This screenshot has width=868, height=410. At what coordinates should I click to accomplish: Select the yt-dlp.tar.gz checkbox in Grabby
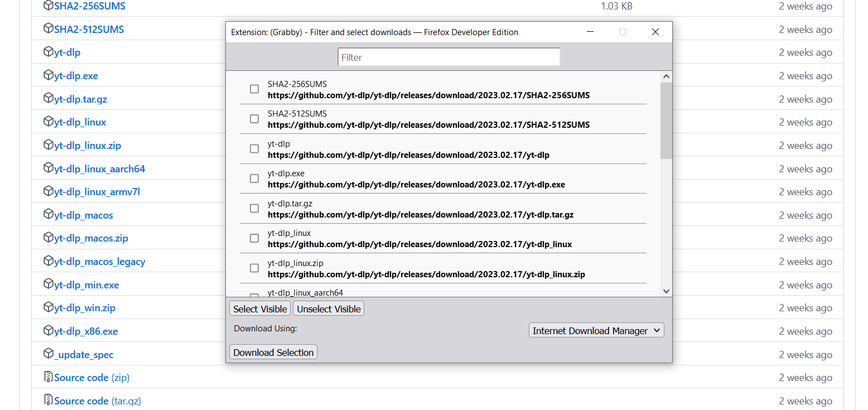coord(254,209)
